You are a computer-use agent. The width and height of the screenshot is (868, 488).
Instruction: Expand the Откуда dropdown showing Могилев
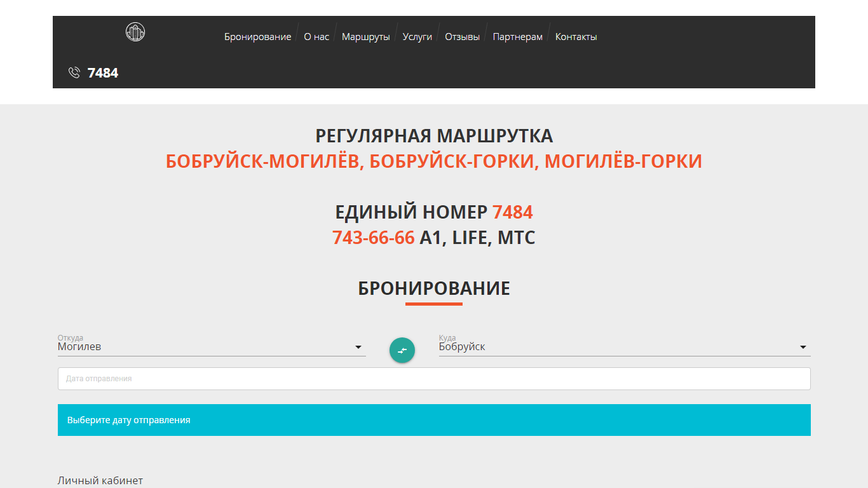coord(212,347)
